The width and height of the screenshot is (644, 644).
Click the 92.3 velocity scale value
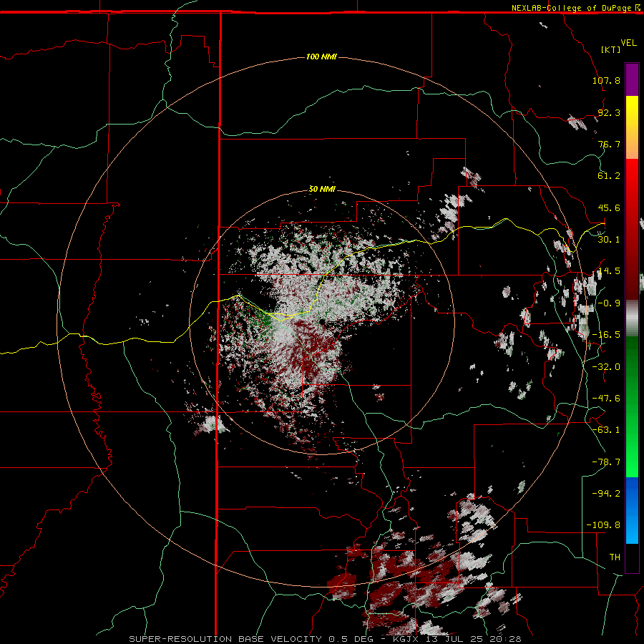(609, 112)
